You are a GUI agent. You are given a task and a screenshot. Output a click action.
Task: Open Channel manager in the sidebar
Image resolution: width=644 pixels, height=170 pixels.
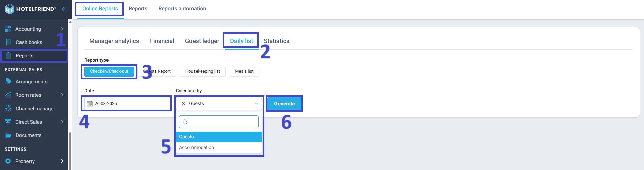point(35,109)
